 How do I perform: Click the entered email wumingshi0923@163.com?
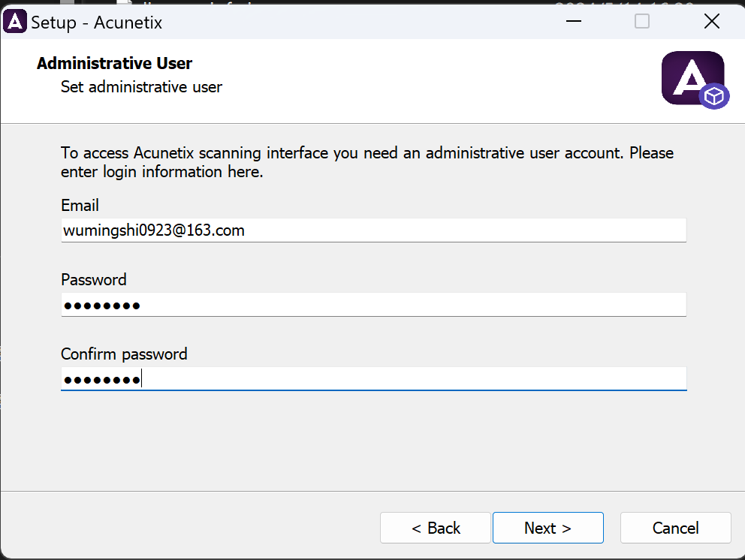[x=152, y=230]
